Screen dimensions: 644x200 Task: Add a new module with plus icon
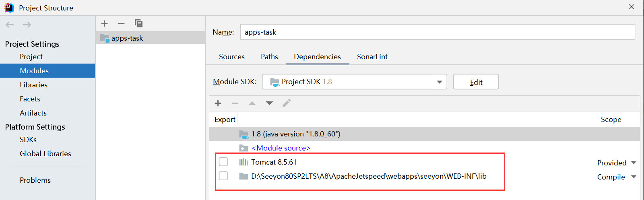click(105, 23)
